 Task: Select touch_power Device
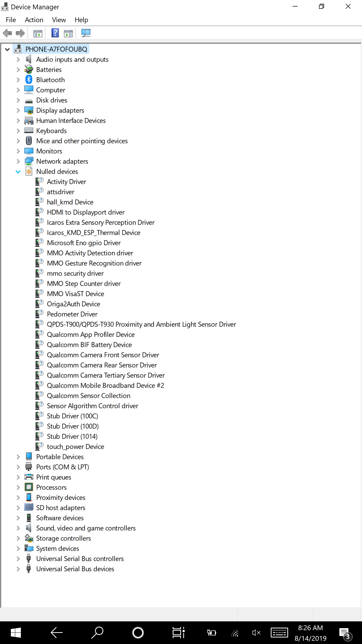tap(75, 447)
